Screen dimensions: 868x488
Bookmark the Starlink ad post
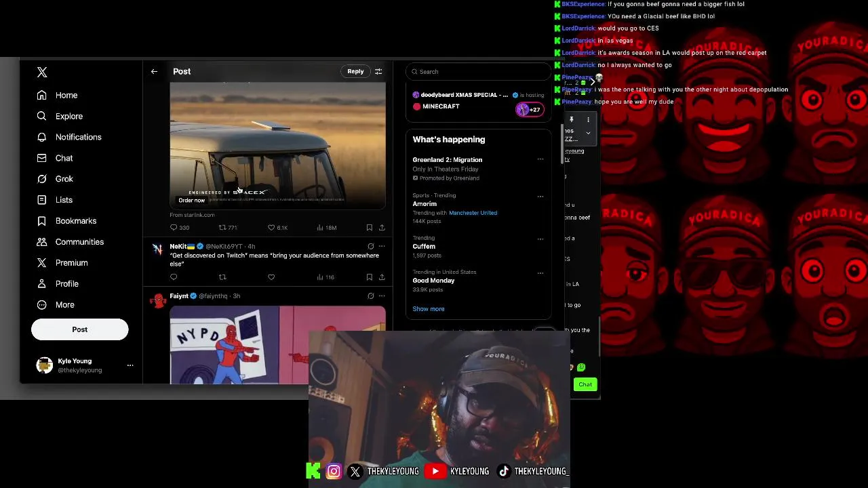click(x=369, y=228)
